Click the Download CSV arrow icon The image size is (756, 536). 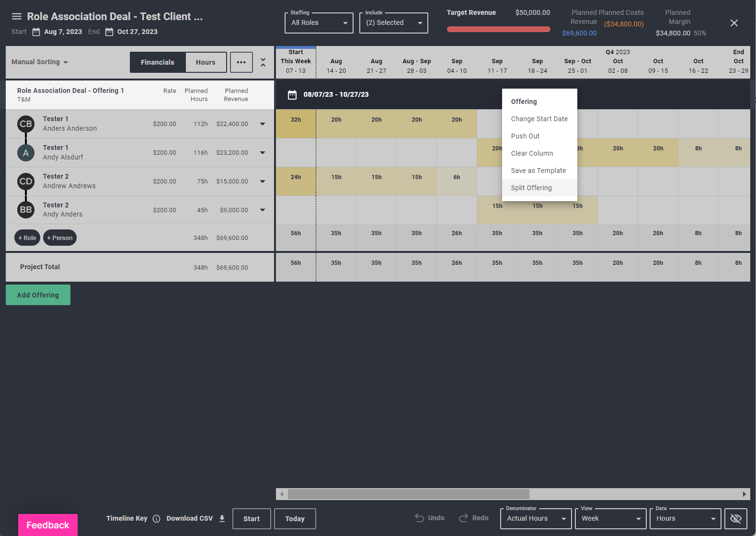click(x=222, y=518)
